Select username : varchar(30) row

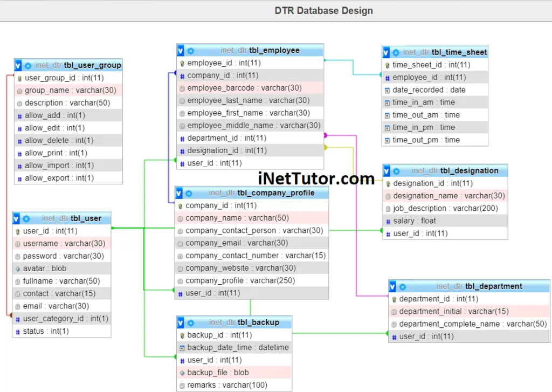pyautogui.click(x=62, y=244)
